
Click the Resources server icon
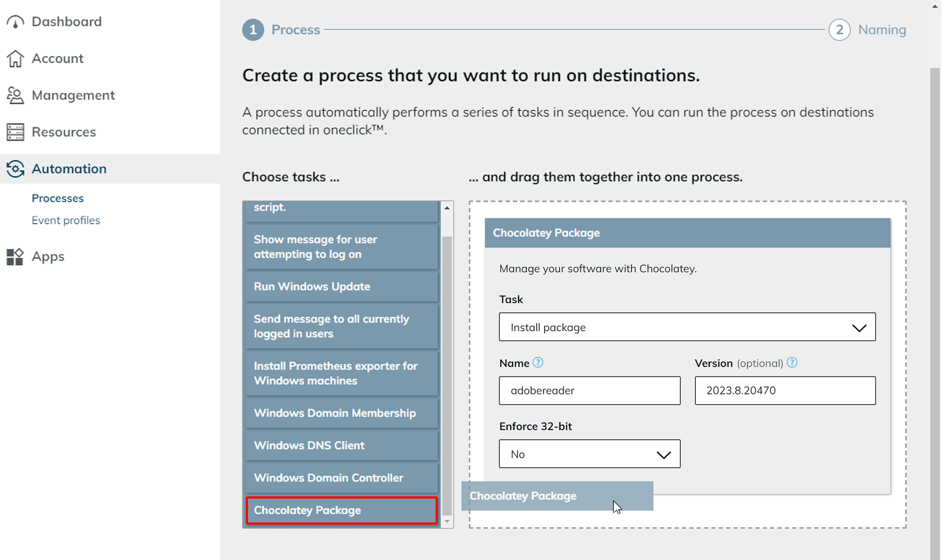15,132
